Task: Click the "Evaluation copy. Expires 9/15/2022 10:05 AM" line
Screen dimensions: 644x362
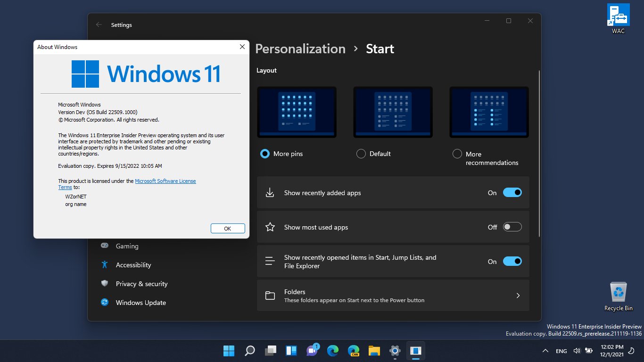Action: pos(110,166)
